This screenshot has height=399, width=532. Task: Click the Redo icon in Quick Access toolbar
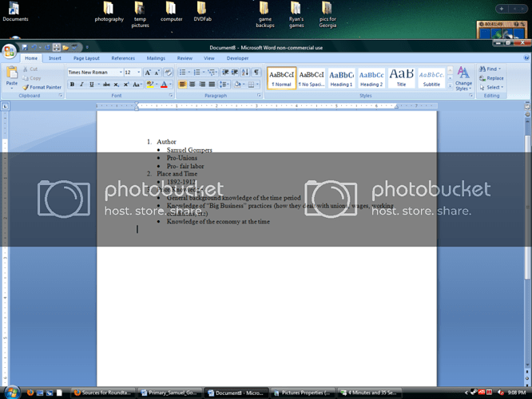(x=47, y=47)
